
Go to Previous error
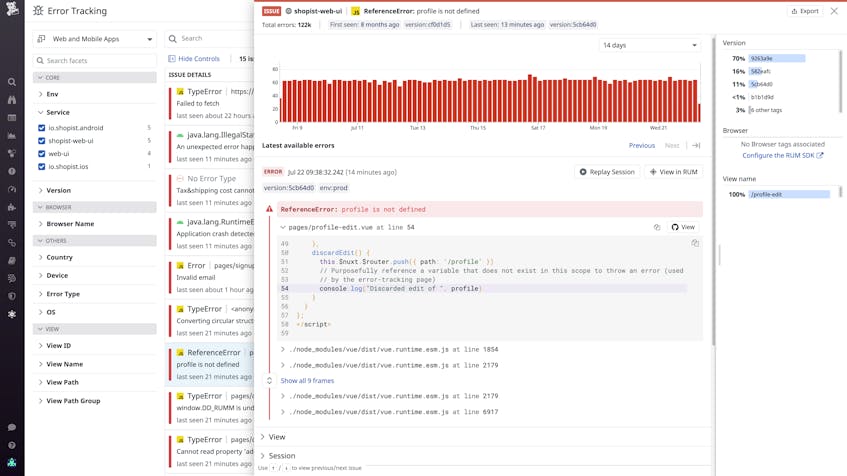click(642, 145)
